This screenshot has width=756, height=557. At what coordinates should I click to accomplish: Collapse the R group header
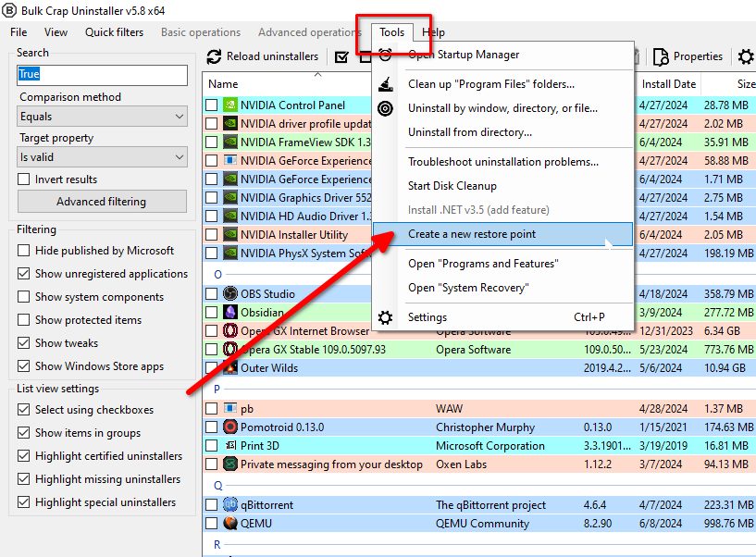tap(217, 545)
